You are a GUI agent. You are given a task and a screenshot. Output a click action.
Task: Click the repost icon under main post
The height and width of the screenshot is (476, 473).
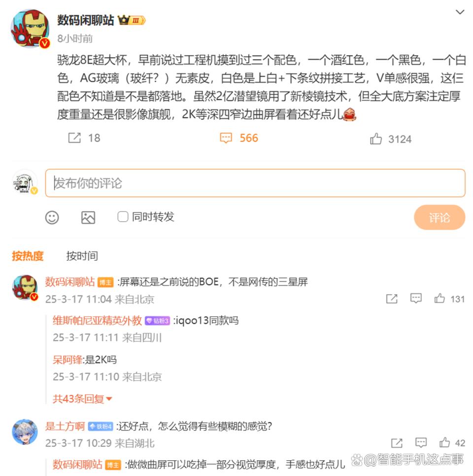click(x=74, y=138)
